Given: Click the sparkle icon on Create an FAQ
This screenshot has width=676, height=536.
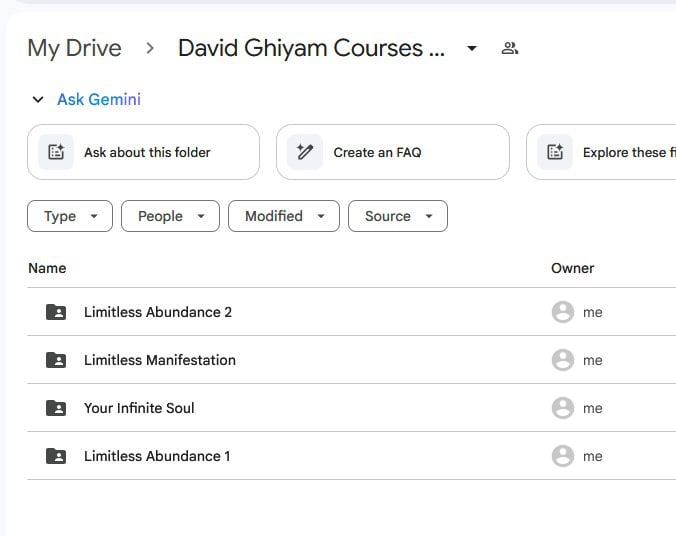Looking at the screenshot, I should (x=305, y=152).
